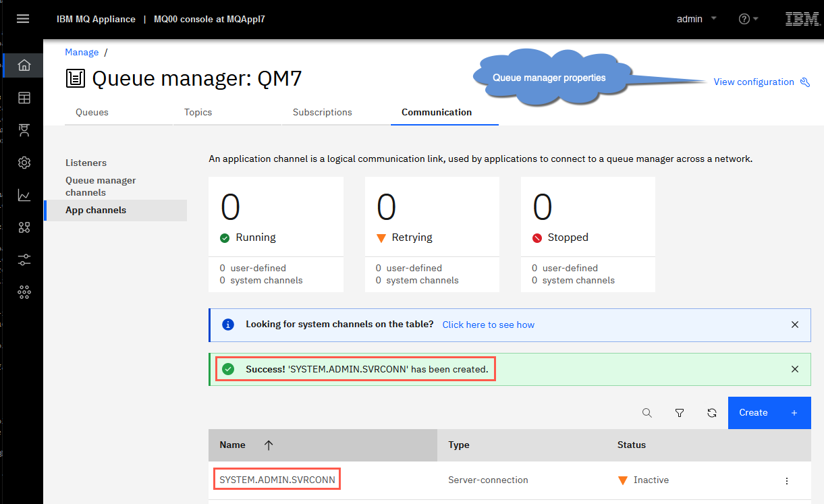Dismiss the Success notification
The width and height of the screenshot is (824, 504).
[795, 369]
